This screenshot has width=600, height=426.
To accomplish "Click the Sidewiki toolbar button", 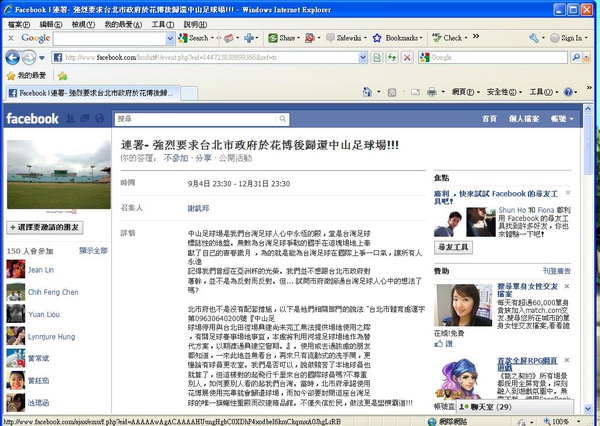I will click(x=344, y=38).
